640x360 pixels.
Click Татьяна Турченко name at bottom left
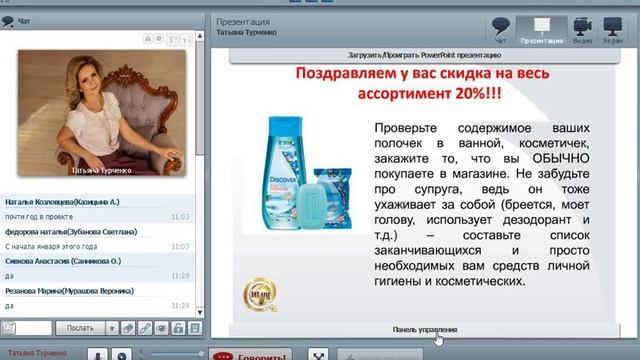[x=38, y=353]
